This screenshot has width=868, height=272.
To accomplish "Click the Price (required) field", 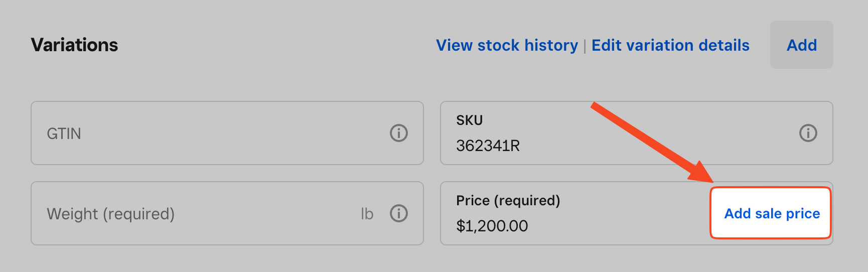I will [572, 225].
